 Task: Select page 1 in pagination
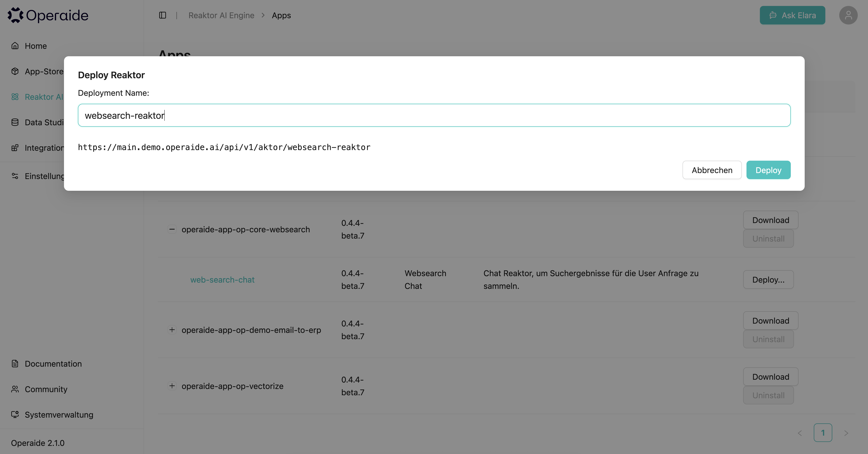823,433
